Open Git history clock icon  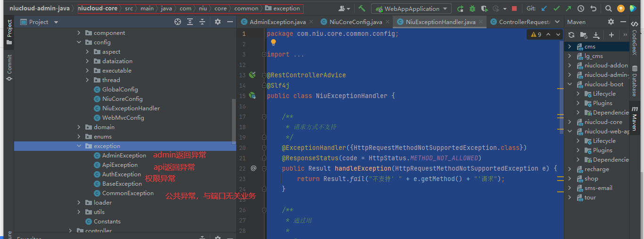pos(580,8)
